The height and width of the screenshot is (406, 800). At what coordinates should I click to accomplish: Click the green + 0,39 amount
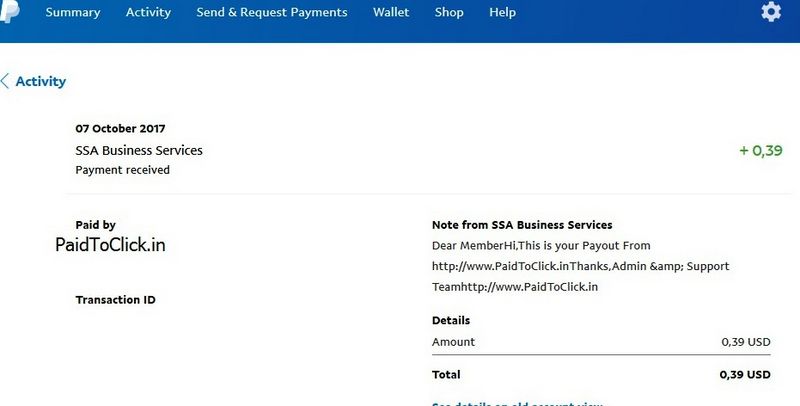(760, 151)
